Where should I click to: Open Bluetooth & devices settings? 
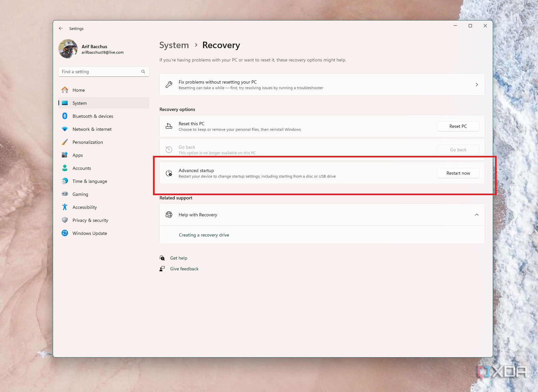point(93,116)
